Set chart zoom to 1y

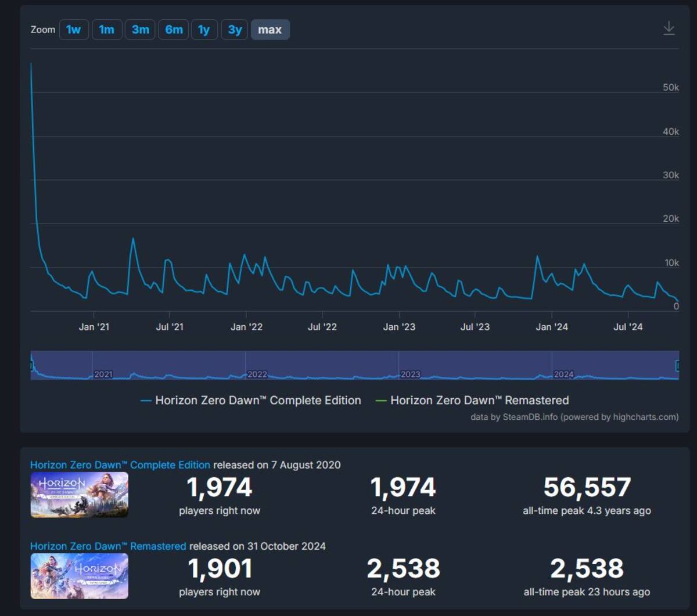coord(204,30)
